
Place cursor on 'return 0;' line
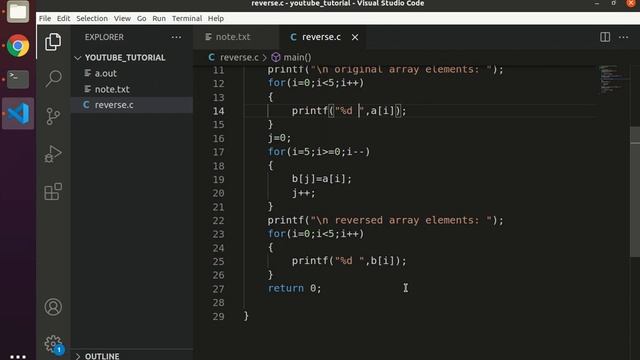pyautogui.click(x=294, y=289)
